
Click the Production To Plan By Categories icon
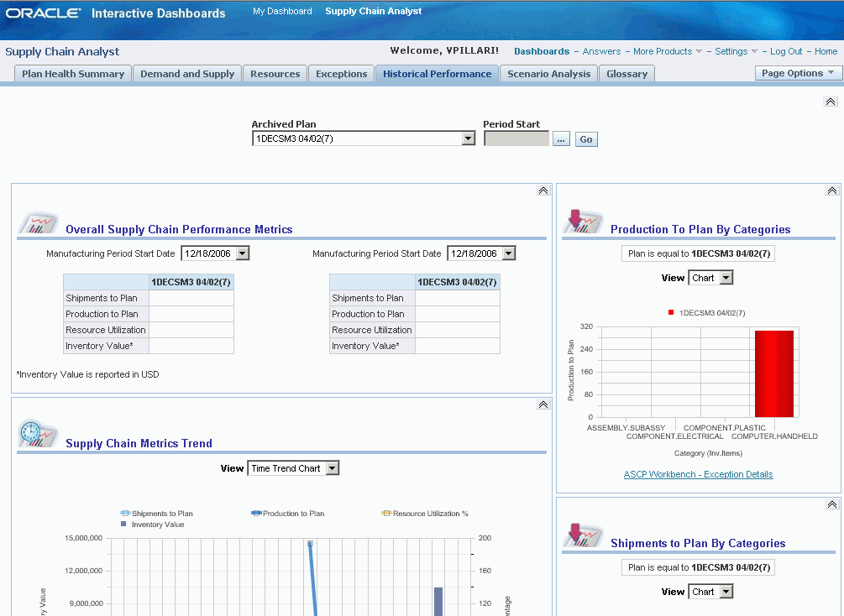585,222
